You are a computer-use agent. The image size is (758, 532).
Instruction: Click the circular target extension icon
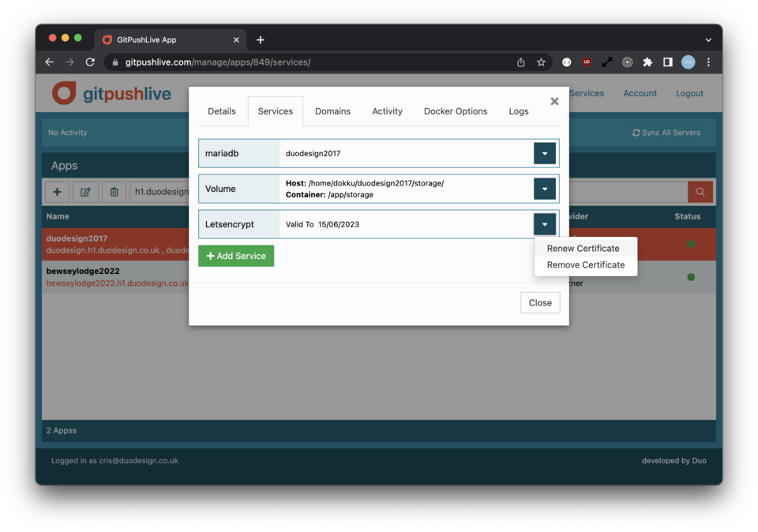(627, 62)
